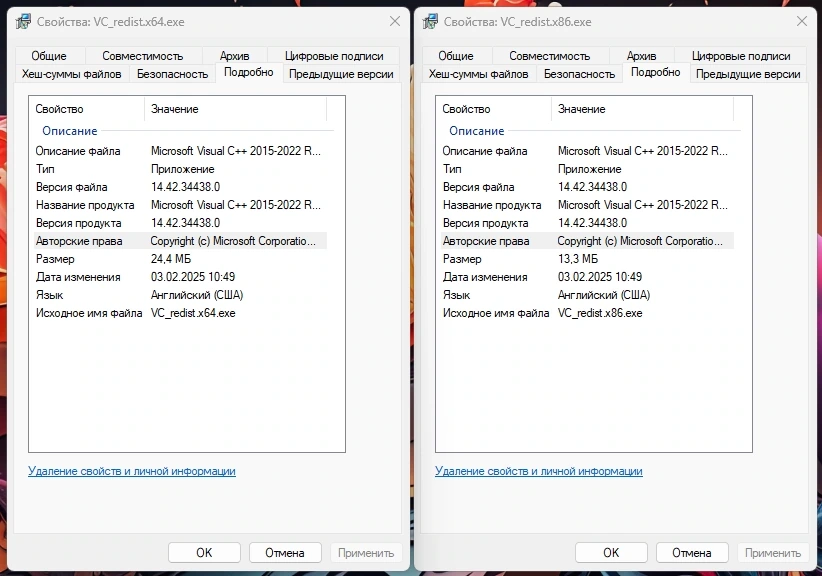The width and height of the screenshot is (822, 576).
Task: Select Язык row in x64 window
Action: 180,295
